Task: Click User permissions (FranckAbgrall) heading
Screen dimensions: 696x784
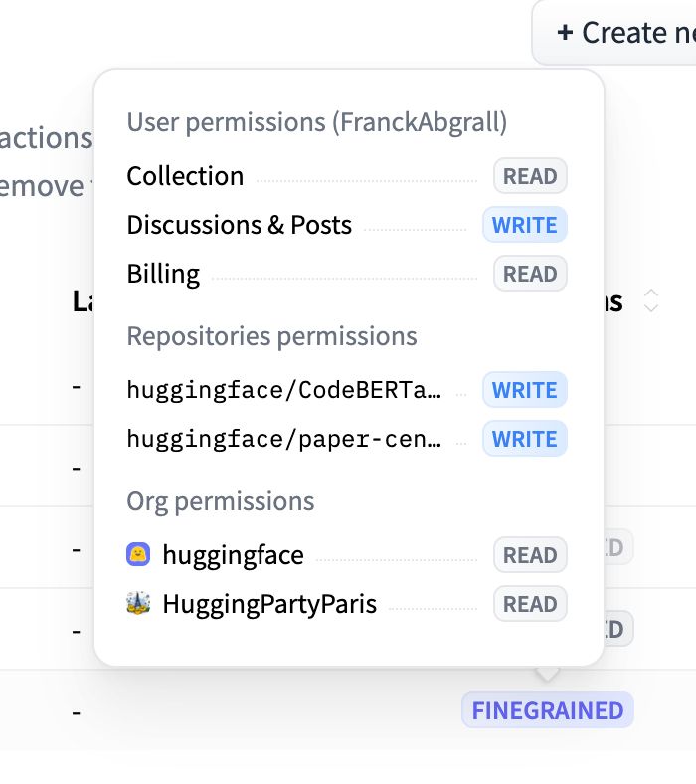Action: (316, 122)
